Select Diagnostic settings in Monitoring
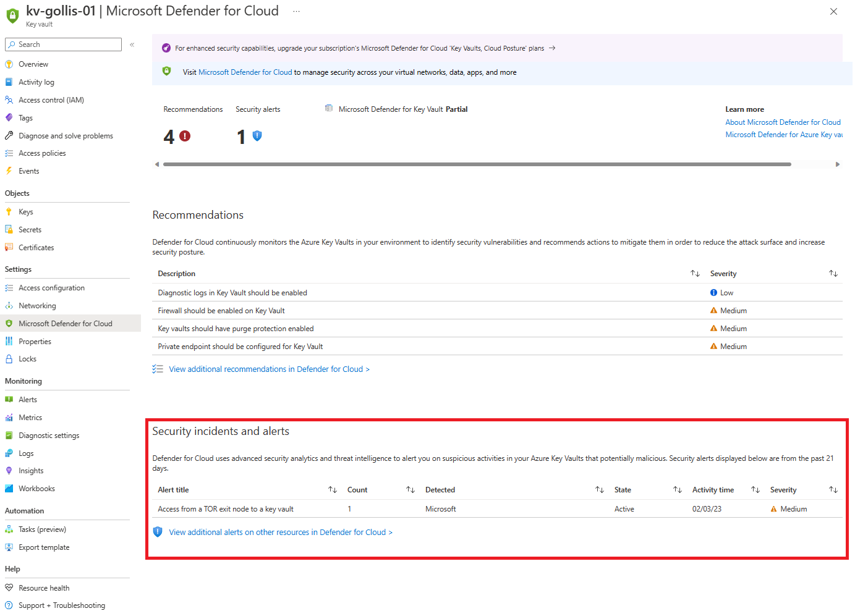The image size is (868, 611). pyautogui.click(x=49, y=436)
